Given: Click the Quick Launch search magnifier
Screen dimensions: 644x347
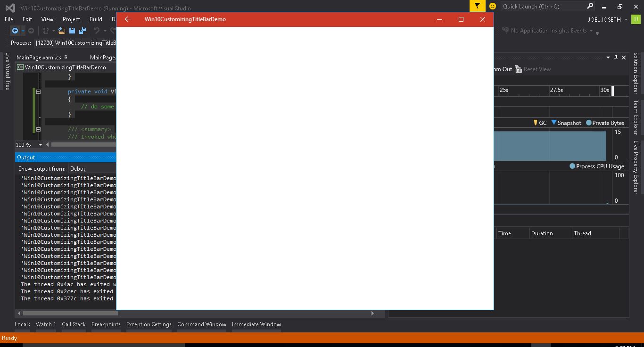Looking at the screenshot, I should pos(590,6).
